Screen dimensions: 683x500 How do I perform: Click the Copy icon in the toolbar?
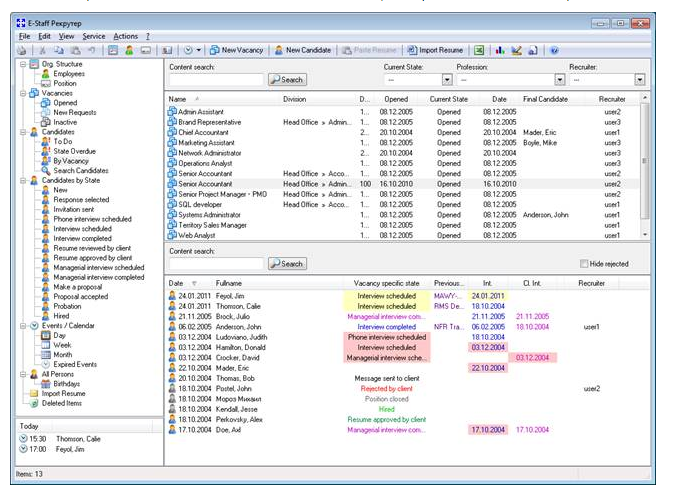(x=59, y=51)
